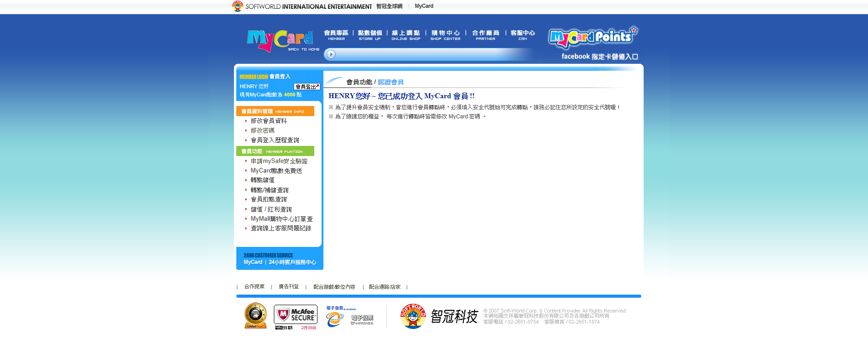Click the 客服傳真 / 02-2651-1874 text
The height and width of the screenshot is (363, 868).
pos(572,322)
